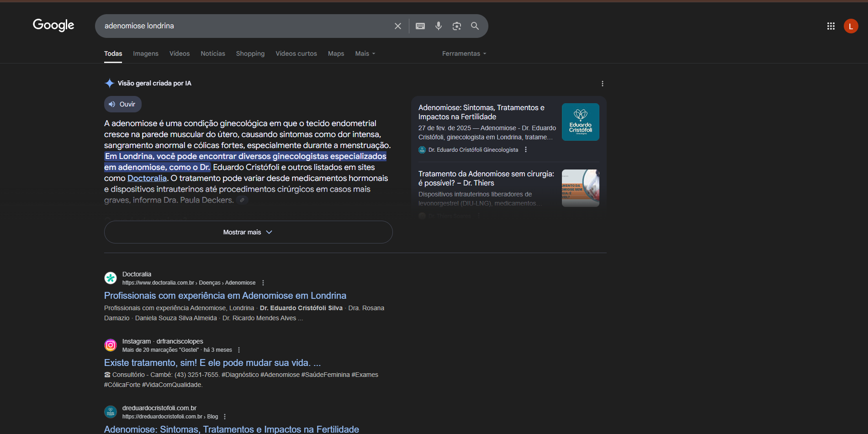The image size is (868, 434).
Task: Open more options for Dr. Eduardo Cristófoli card
Action: point(526,149)
